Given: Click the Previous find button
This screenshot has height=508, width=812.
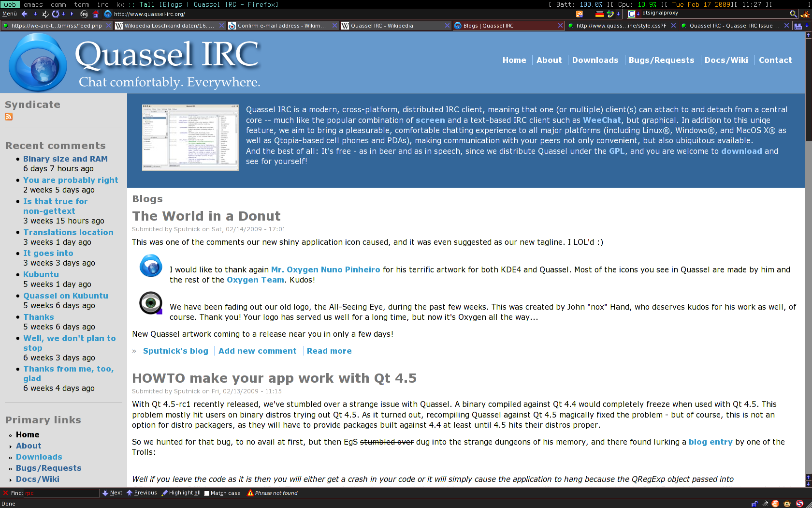Looking at the screenshot, I should coord(142,493).
